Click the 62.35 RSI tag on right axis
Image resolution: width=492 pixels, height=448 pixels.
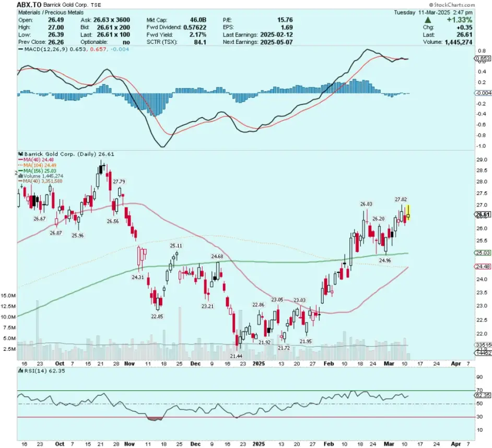click(x=483, y=395)
